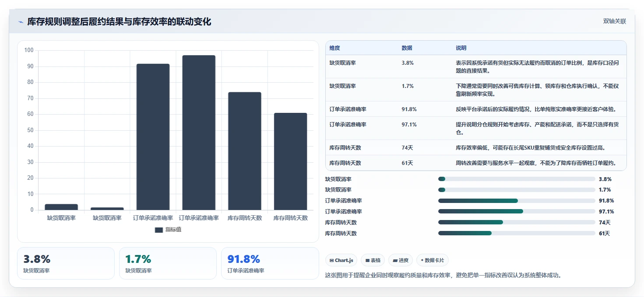
Task: Click the y-axis label 20
Action: pyautogui.click(x=31, y=178)
